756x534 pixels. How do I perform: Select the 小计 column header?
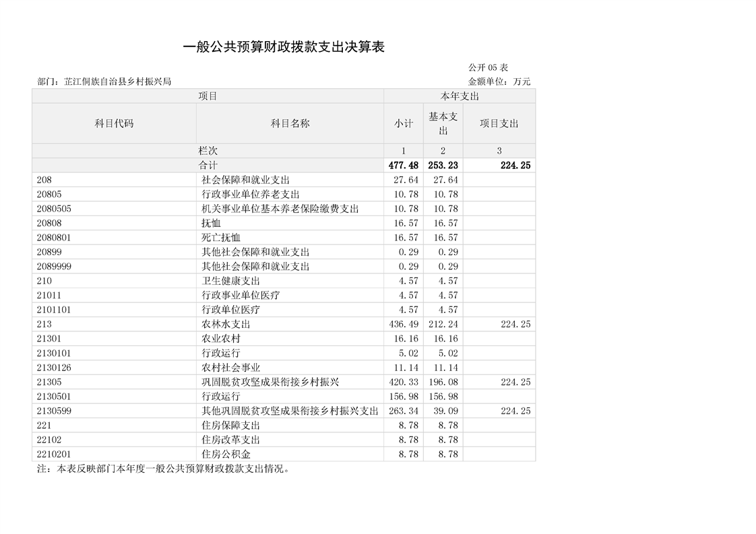tap(404, 123)
